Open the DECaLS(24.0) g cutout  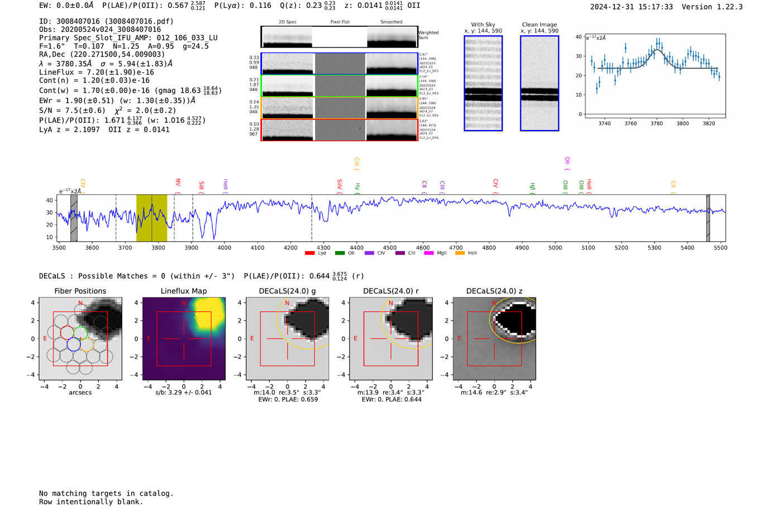coord(287,339)
